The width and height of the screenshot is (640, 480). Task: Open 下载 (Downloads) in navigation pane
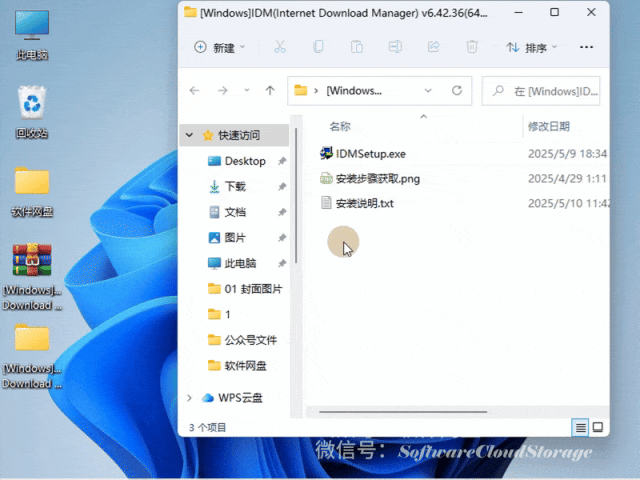[235, 187]
